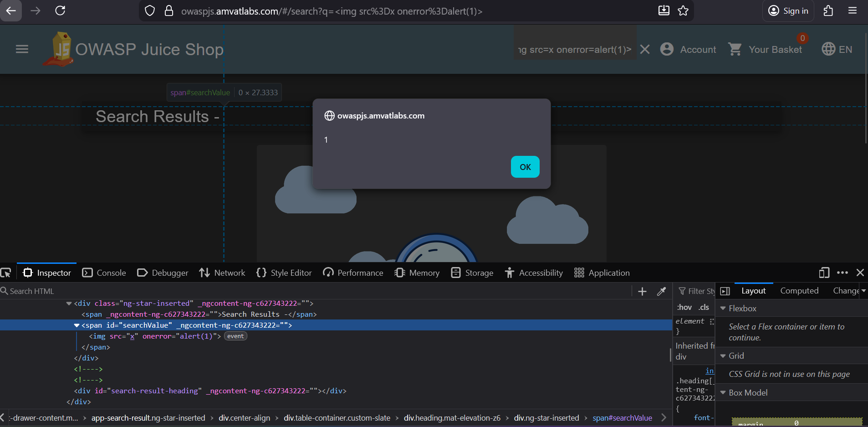Open the browser extensions puzzle icon
Viewport: 868px width, 427px height.
pyautogui.click(x=828, y=11)
